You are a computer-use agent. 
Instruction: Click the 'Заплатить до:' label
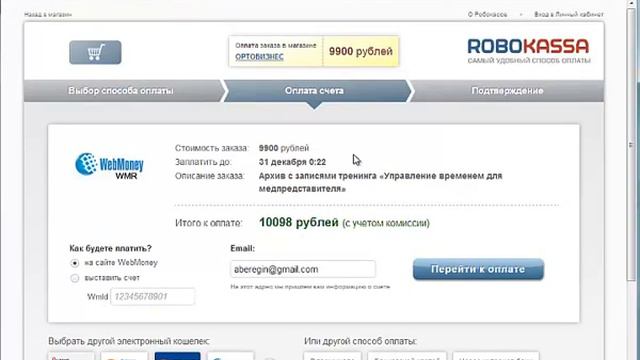203,162
